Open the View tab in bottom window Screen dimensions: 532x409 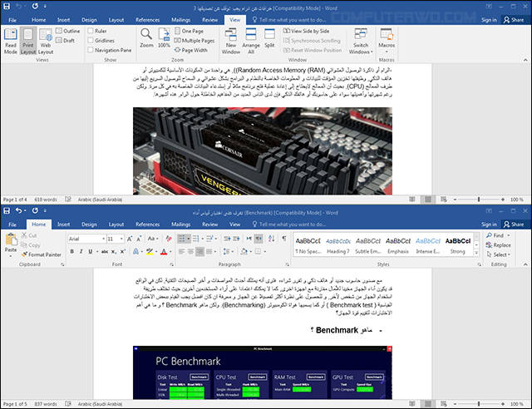tap(234, 224)
